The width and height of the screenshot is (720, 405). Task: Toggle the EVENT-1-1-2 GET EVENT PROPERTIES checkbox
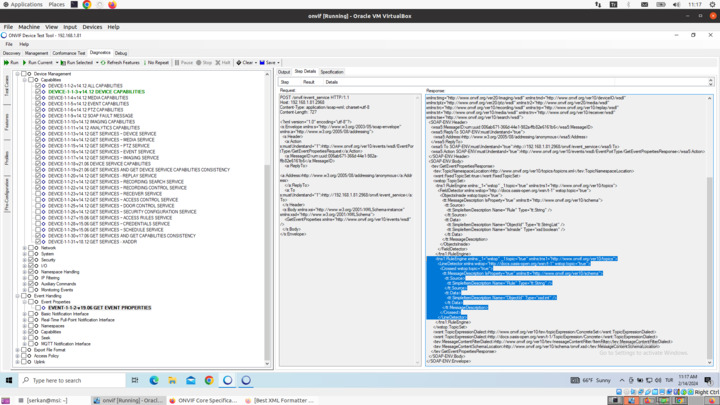(39, 308)
